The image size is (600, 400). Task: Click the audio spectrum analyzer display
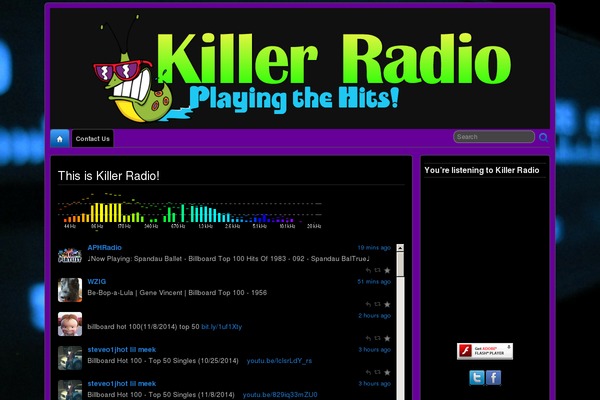pyautogui.click(x=190, y=211)
